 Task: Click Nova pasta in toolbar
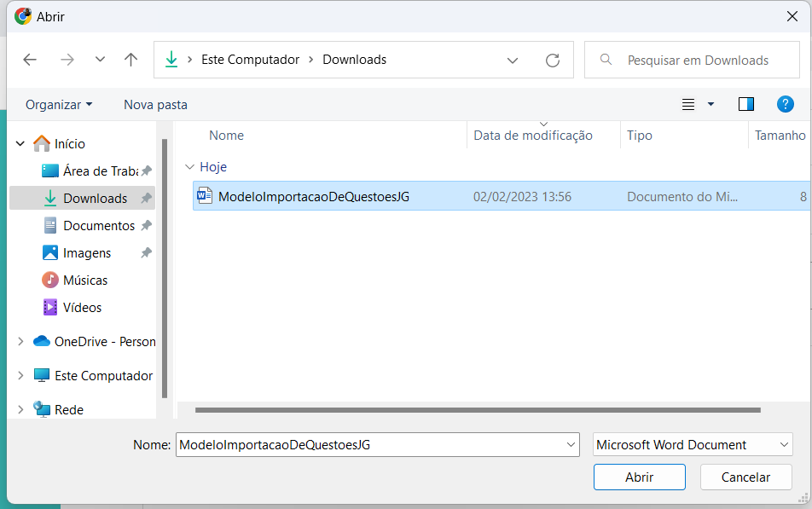(155, 105)
